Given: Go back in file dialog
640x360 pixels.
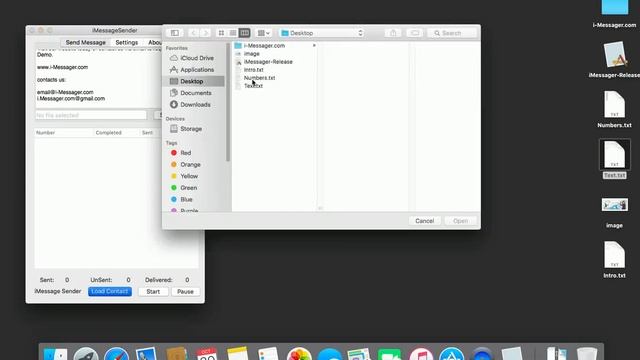Looking at the screenshot, I should 193,33.
